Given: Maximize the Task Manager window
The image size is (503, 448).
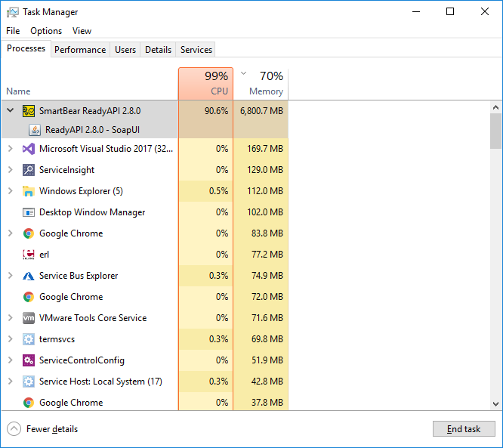Looking at the screenshot, I should pyautogui.click(x=450, y=11).
